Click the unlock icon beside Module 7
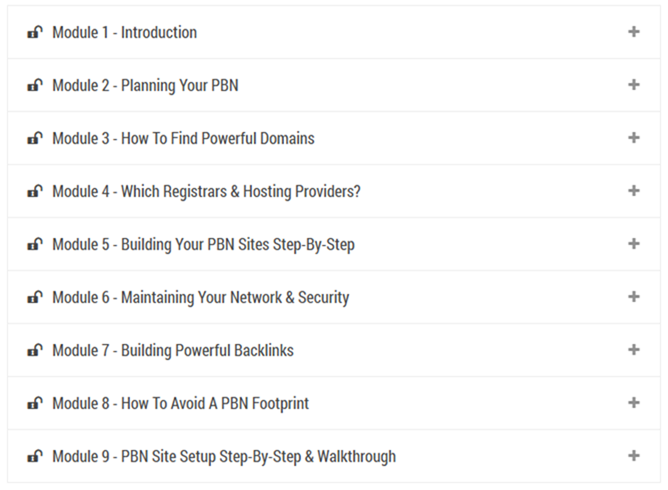Image resolution: width=668 pixels, height=490 pixels. tap(35, 350)
